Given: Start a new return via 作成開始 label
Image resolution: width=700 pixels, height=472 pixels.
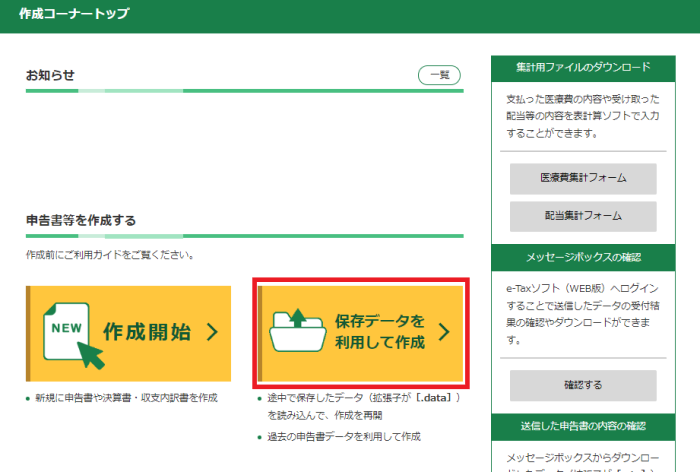Looking at the screenshot, I should click(x=146, y=333).
